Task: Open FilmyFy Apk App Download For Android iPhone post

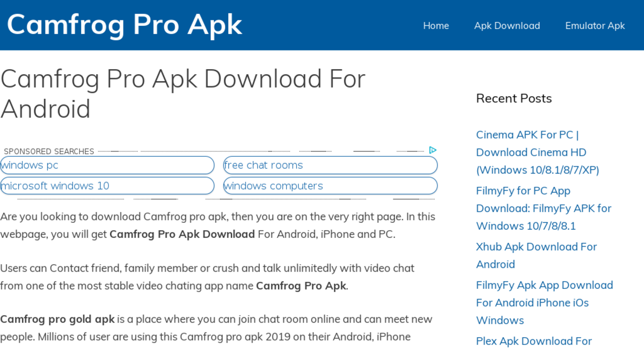Action: coord(544,303)
